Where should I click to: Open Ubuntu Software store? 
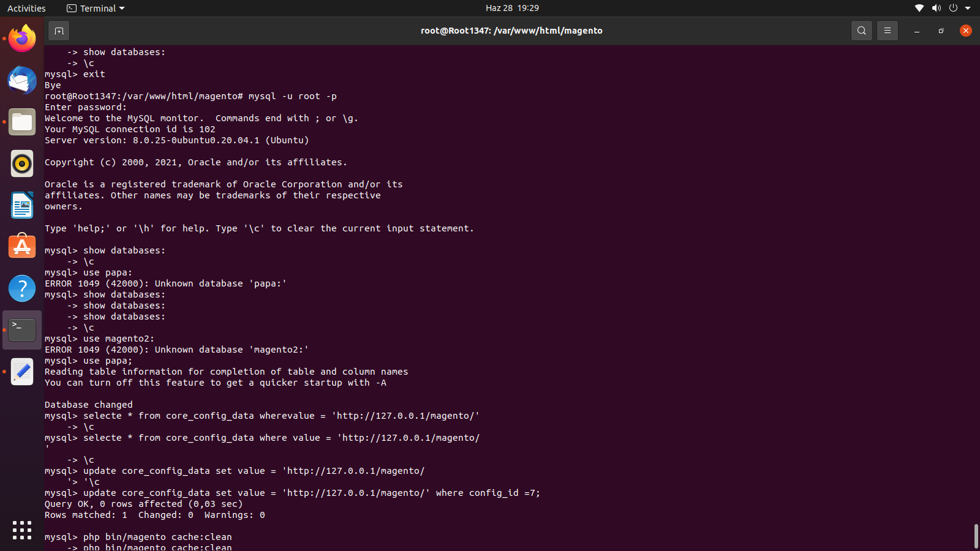click(x=22, y=247)
